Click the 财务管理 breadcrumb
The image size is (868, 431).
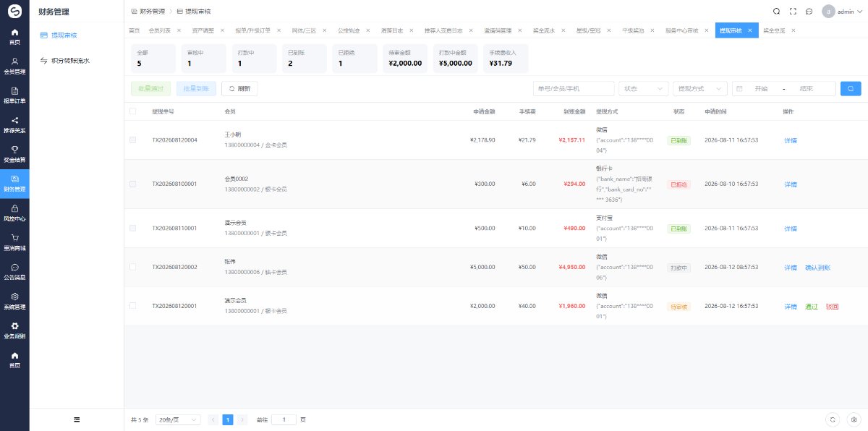point(148,12)
